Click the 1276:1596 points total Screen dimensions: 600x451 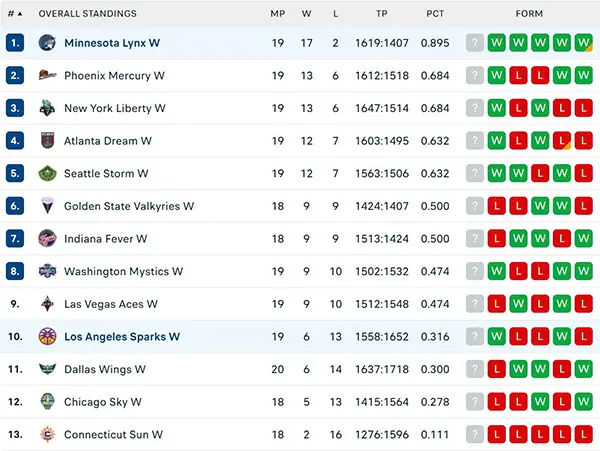coord(382,435)
